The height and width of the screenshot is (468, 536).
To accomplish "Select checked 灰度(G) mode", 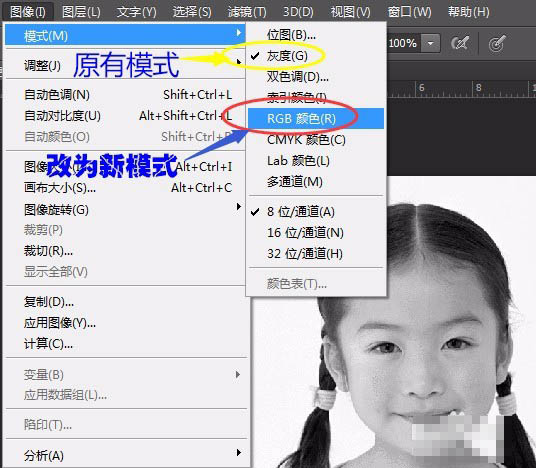I will tap(316, 55).
